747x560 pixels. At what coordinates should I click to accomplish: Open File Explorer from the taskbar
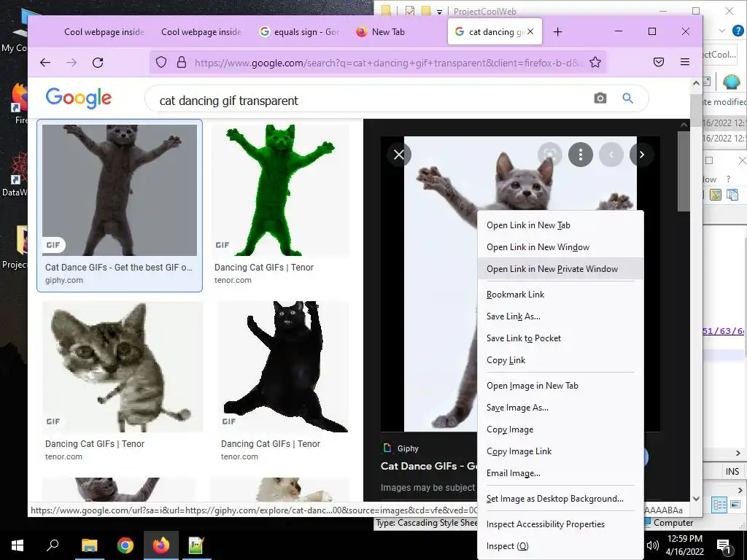click(x=89, y=545)
